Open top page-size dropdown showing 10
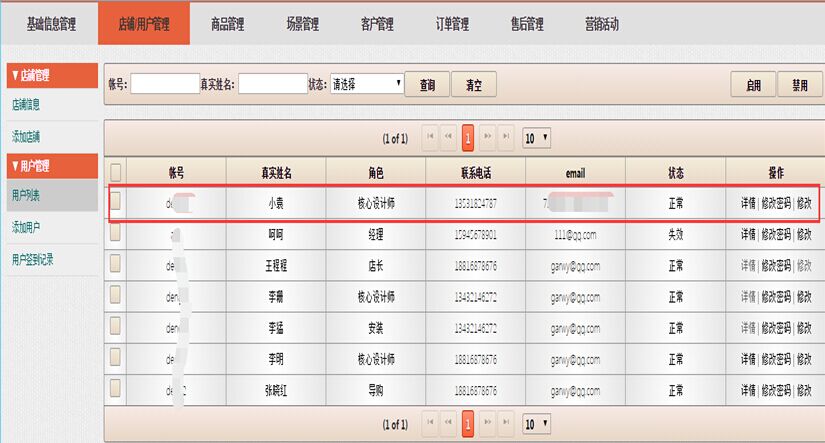 tap(537, 137)
